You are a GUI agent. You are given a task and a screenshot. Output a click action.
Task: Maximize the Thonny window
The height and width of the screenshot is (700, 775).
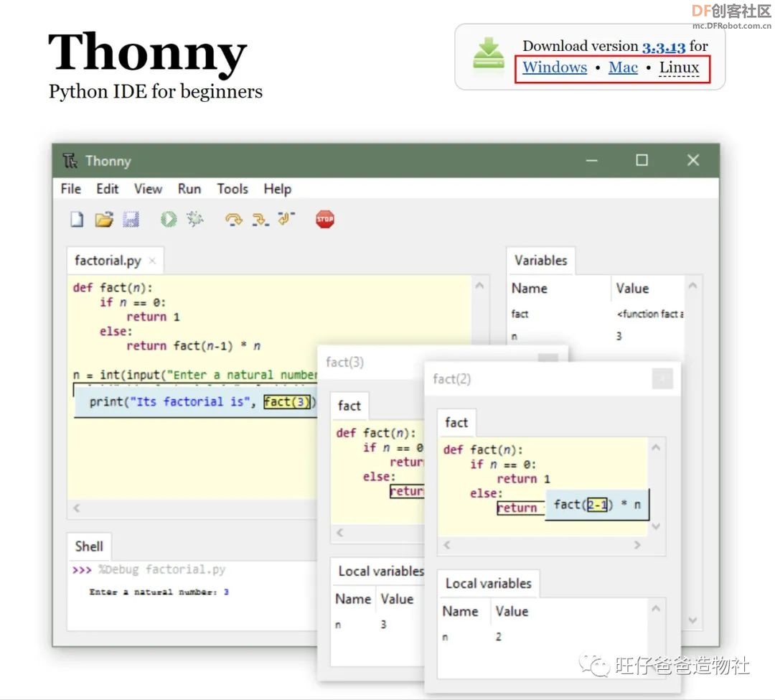coord(642,160)
